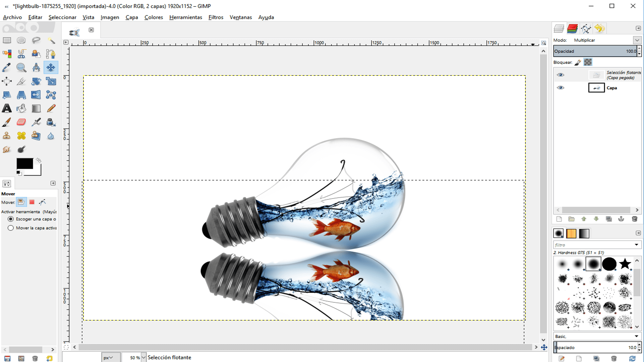Create a new layer with page icon
This screenshot has height=362, width=644.
(x=559, y=219)
